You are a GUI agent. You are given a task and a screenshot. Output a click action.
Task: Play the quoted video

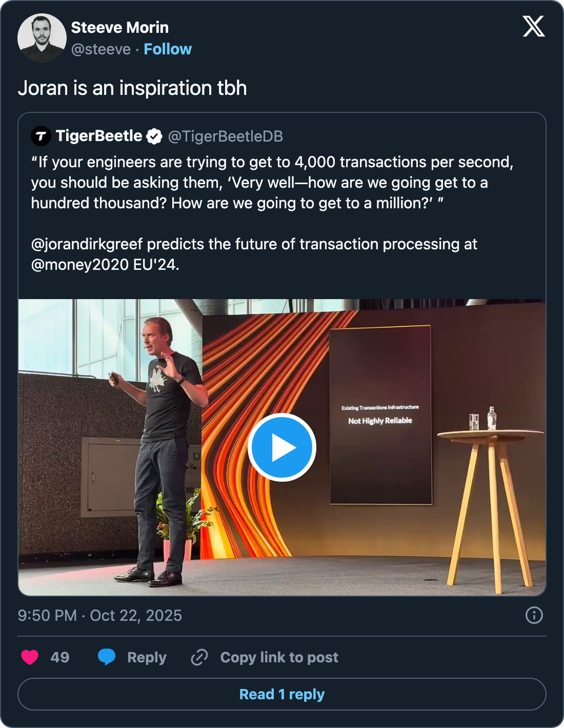281,447
